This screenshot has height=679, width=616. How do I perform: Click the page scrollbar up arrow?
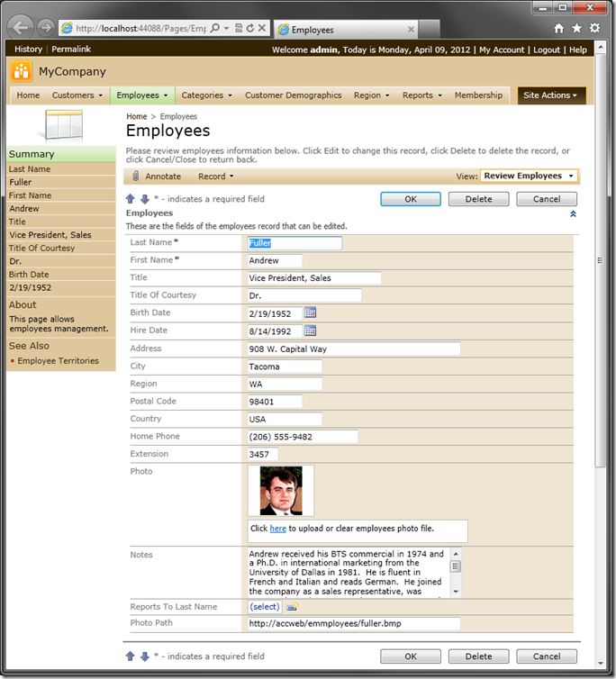(600, 47)
